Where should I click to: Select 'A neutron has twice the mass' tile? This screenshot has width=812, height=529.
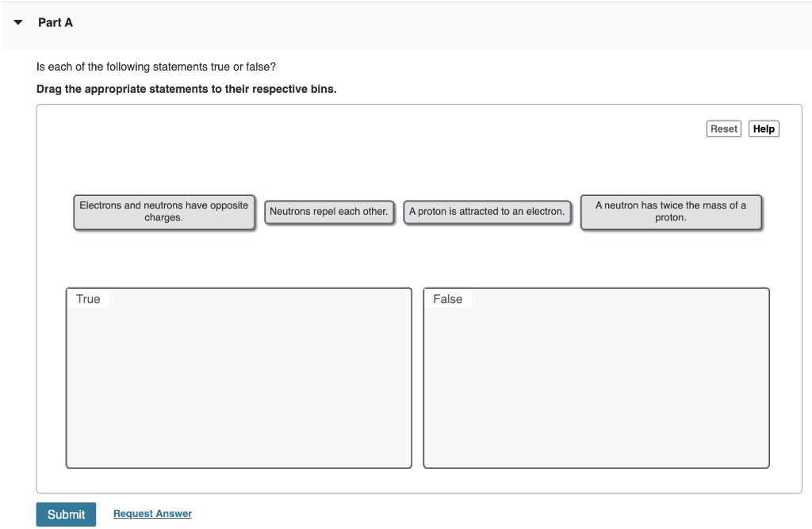671,212
